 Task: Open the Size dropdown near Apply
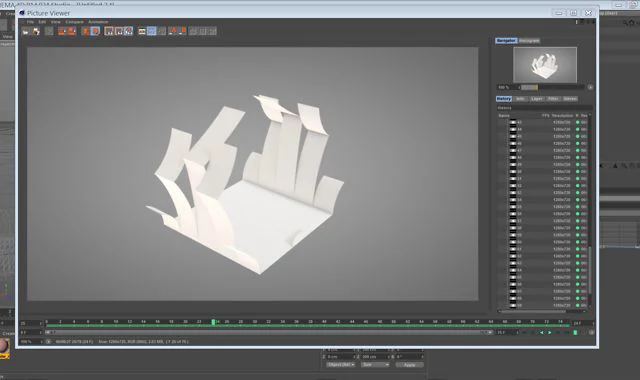pos(375,364)
